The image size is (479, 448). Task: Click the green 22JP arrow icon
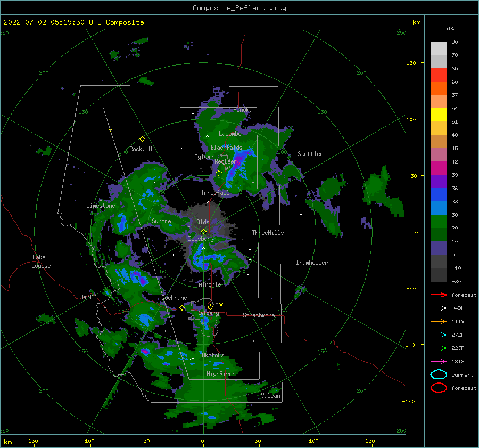coord(439,348)
